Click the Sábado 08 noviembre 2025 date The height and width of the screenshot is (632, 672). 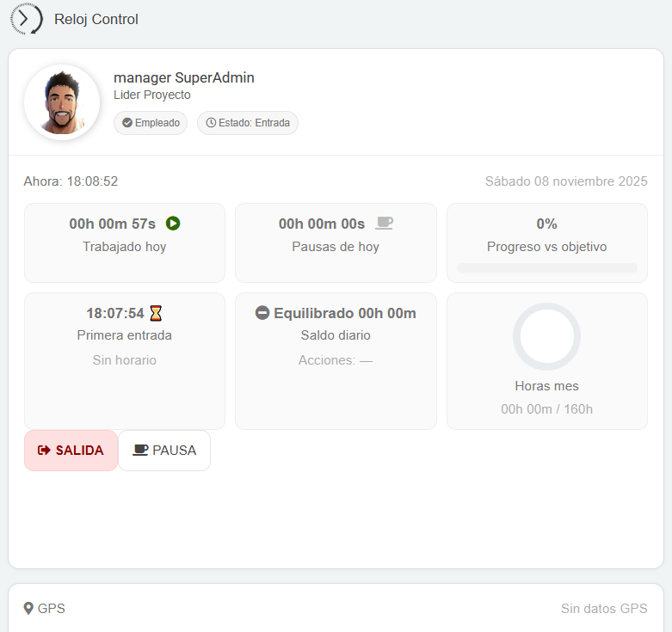[x=566, y=181]
